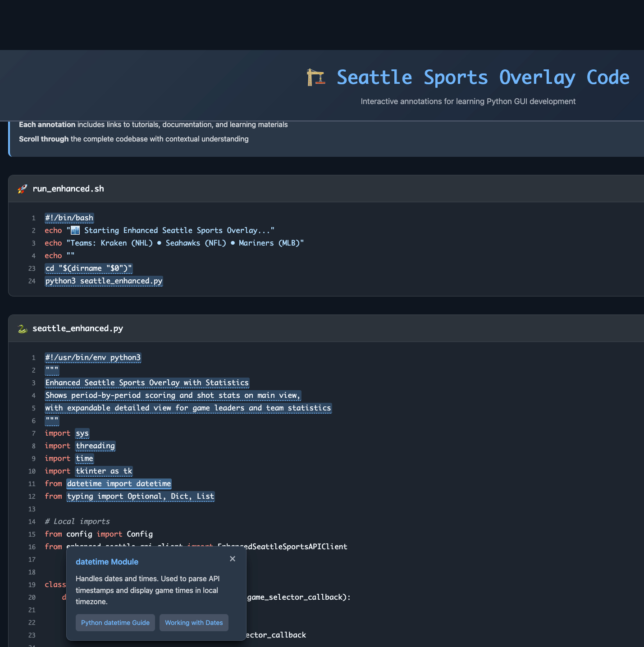Click the city emoji in echo line
644x647 pixels.
[75, 231]
